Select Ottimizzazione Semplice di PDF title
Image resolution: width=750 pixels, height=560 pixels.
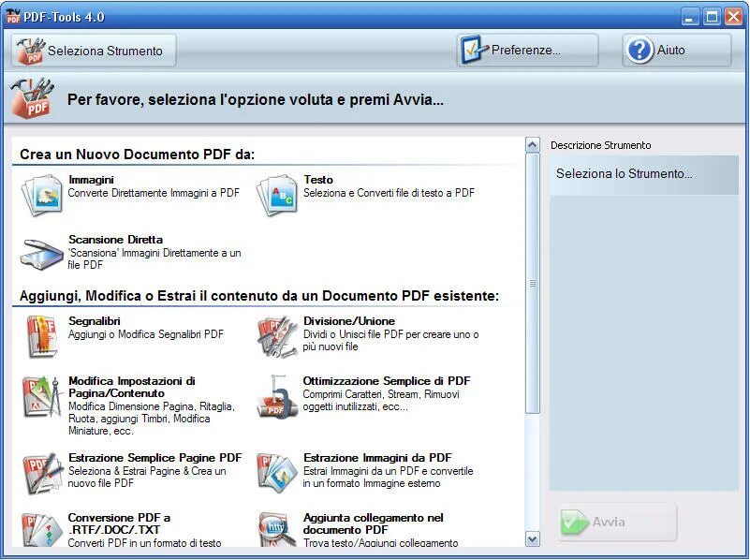[387, 381]
